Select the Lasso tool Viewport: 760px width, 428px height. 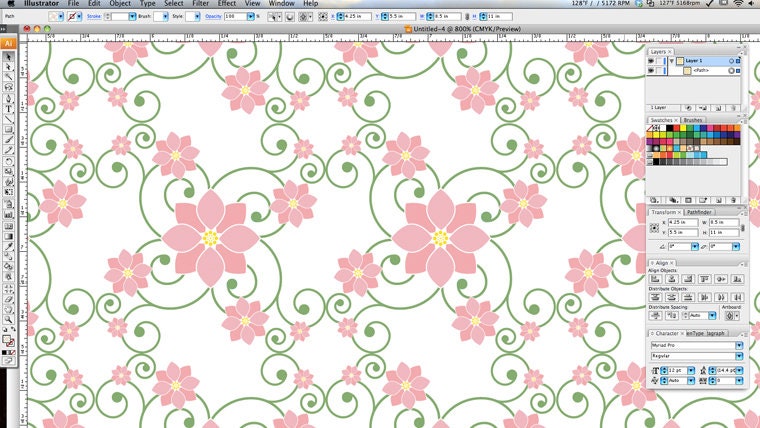tap(8, 87)
